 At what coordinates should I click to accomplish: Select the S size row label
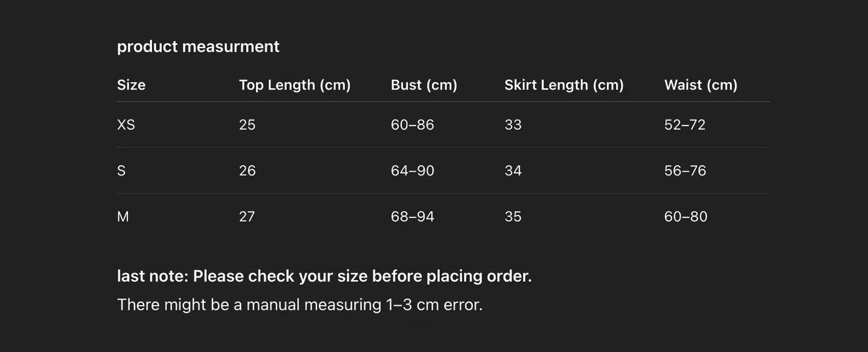(x=121, y=171)
